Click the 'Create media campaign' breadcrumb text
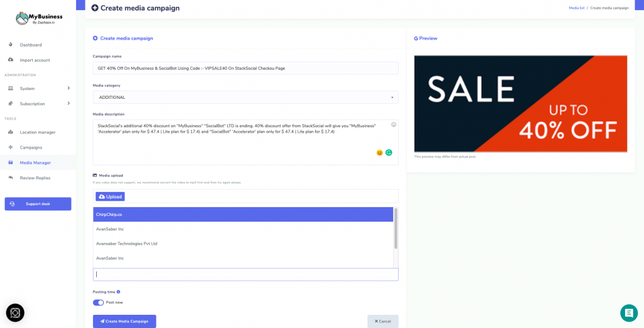 coord(609,8)
